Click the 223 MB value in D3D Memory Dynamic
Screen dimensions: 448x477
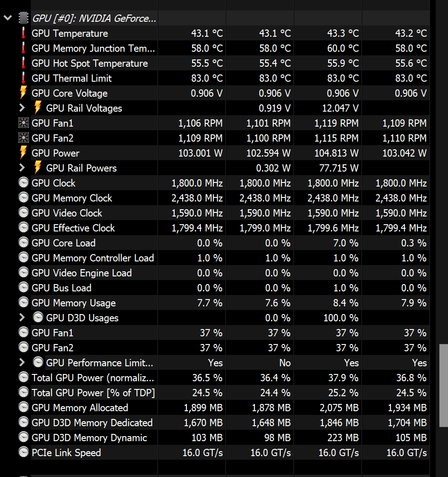click(x=343, y=438)
